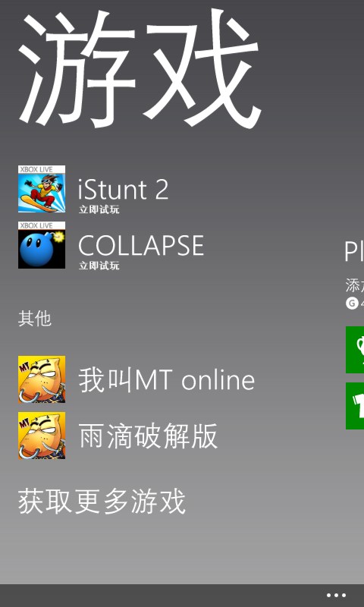Select the iStunt 2 title text
Viewport: 364px width, 607px height.
[x=124, y=189]
